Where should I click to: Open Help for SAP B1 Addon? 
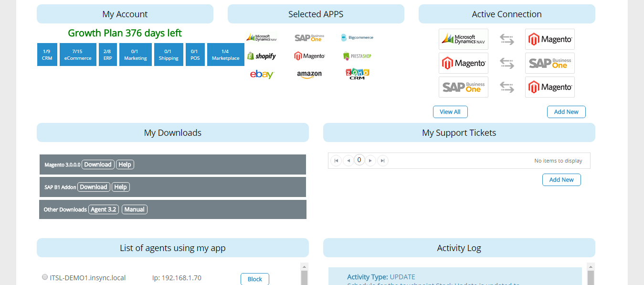pyautogui.click(x=121, y=187)
